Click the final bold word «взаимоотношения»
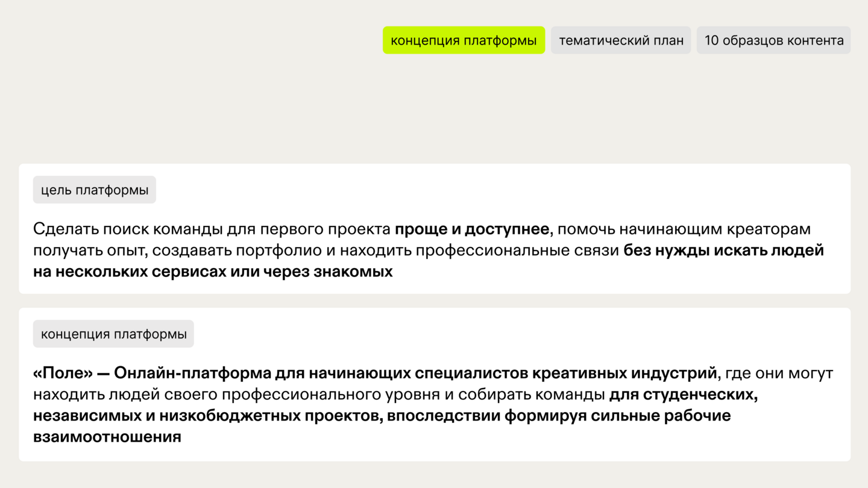The image size is (868, 488). click(107, 437)
